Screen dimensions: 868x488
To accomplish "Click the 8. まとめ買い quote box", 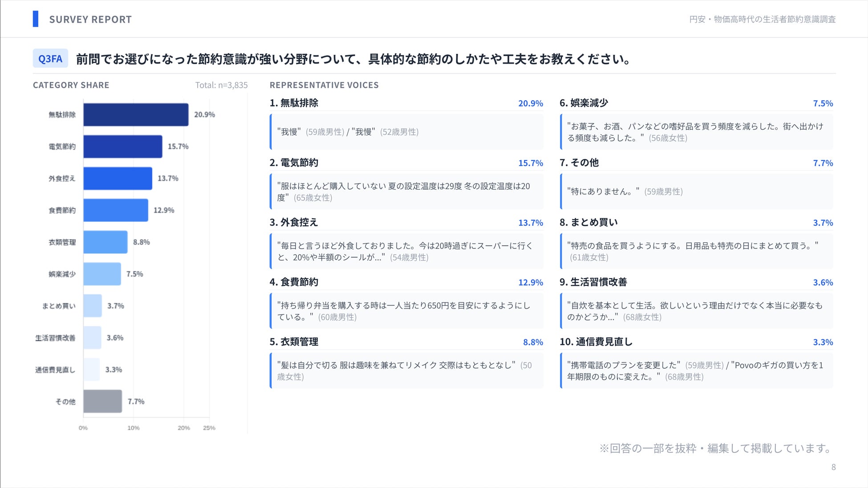I will click(696, 252).
